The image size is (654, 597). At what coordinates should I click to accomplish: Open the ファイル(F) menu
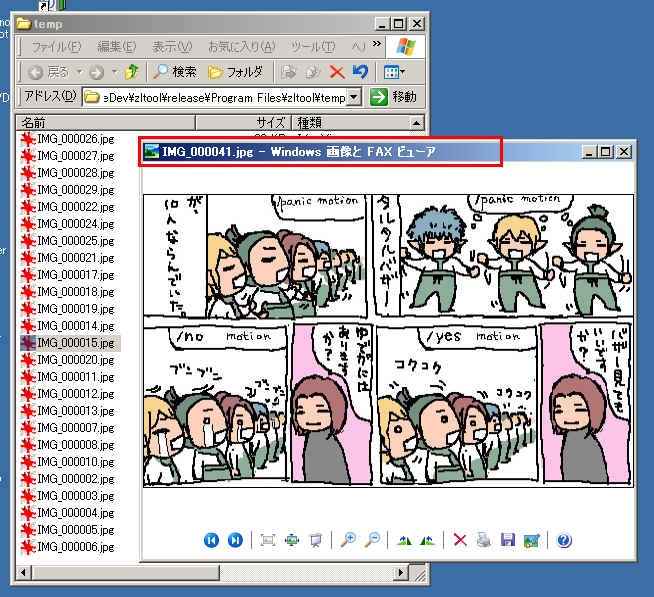[56, 47]
